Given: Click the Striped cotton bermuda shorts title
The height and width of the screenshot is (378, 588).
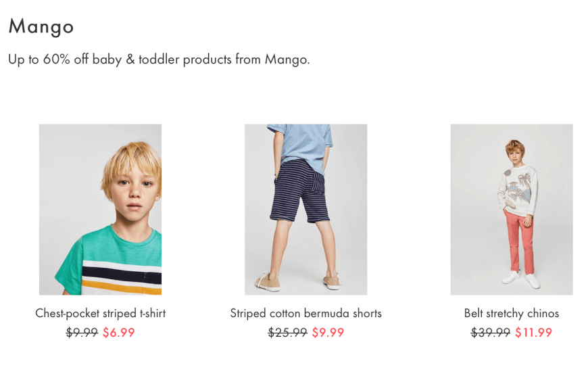Looking at the screenshot, I should [306, 313].
